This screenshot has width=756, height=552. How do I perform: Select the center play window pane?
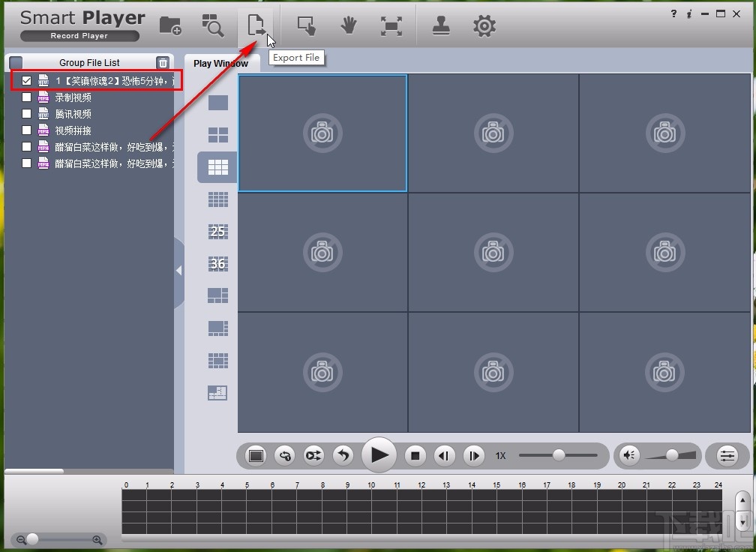point(493,252)
